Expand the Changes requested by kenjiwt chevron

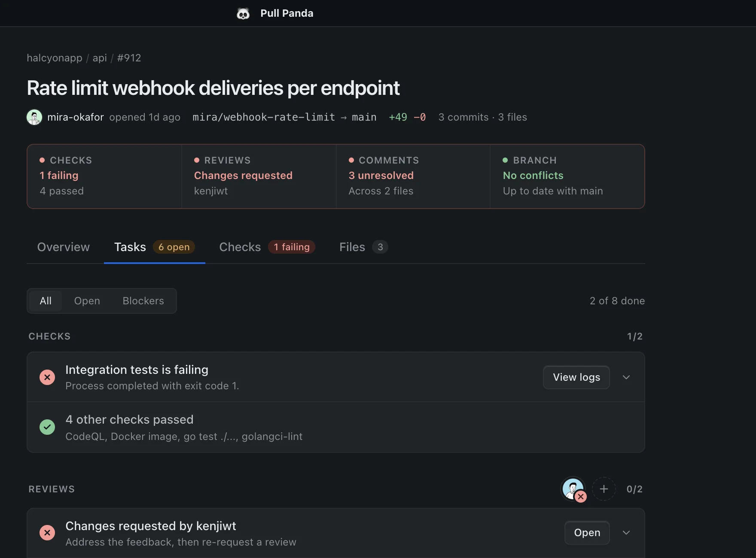pyautogui.click(x=626, y=533)
